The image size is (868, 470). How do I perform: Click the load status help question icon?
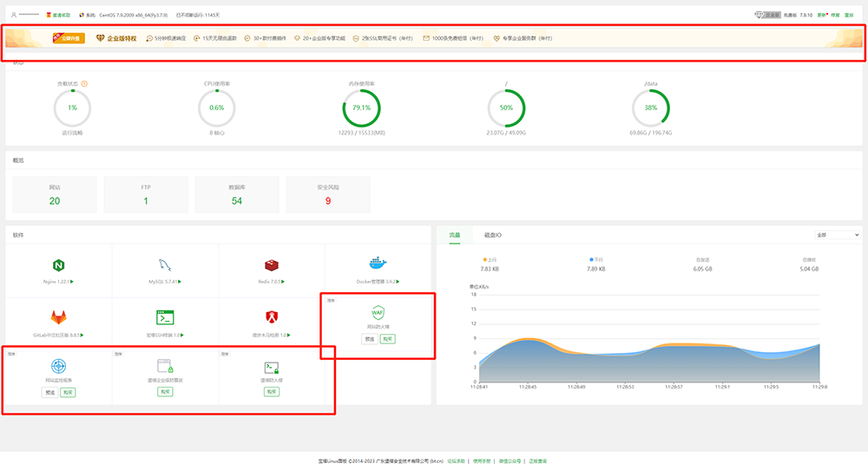pyautogui.click(x=84, y=84)
